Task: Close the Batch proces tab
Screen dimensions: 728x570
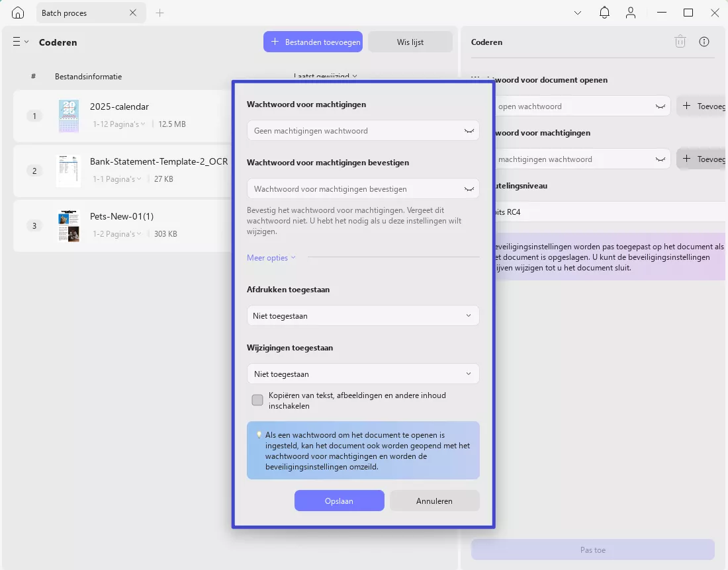Action: tap(133, 13)
